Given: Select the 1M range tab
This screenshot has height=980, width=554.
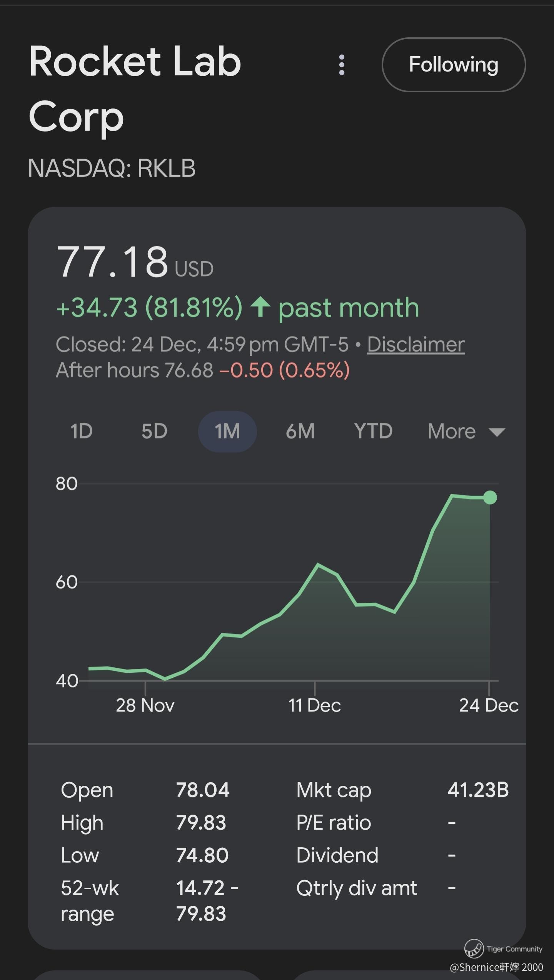Looking at the screenshot, I should (x=227, y=431).
